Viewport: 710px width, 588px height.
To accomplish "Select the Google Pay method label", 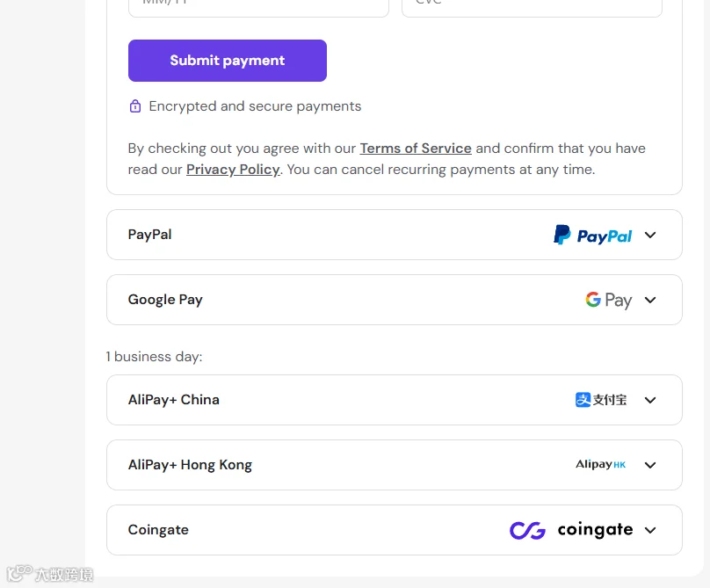I will pos(165,300).
